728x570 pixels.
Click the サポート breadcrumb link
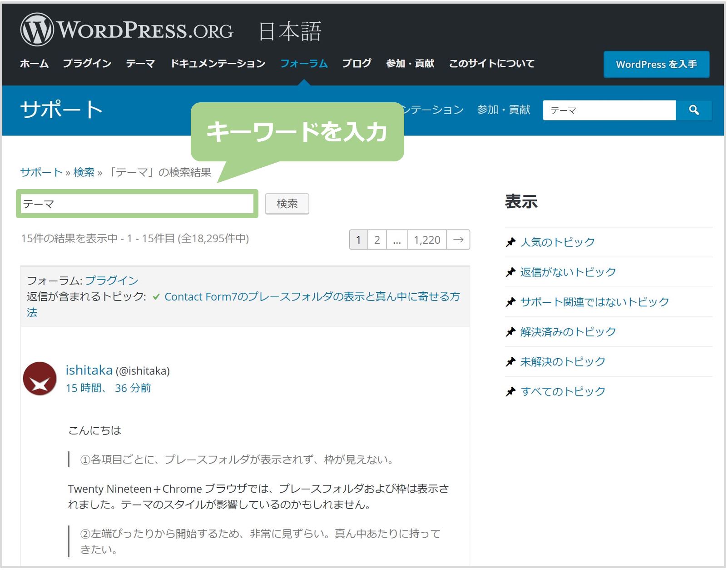[x=41, y=172]
